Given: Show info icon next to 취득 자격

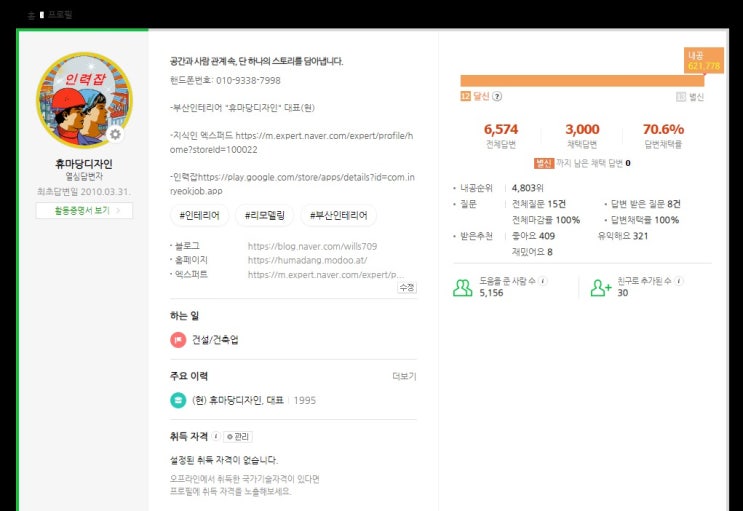Looking at the screenshot, I should click(216, 436).
